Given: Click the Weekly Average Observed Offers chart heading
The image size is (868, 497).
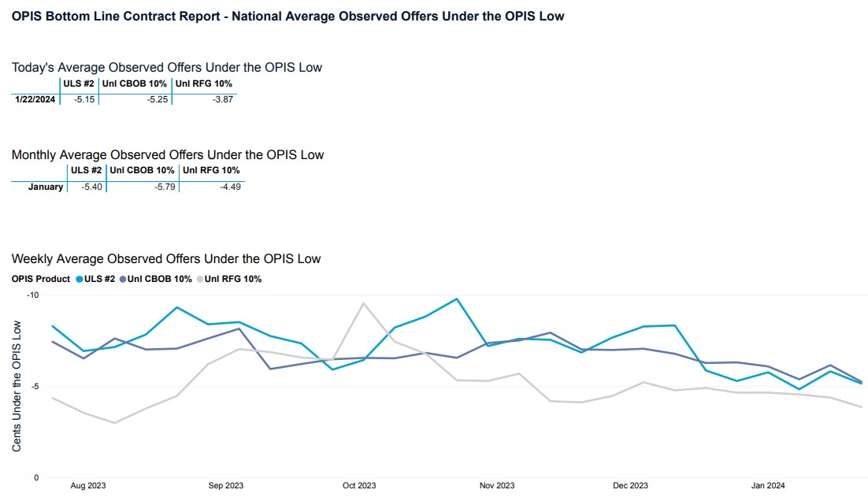Looking at the screenshot, I should [x=166, y=258].
